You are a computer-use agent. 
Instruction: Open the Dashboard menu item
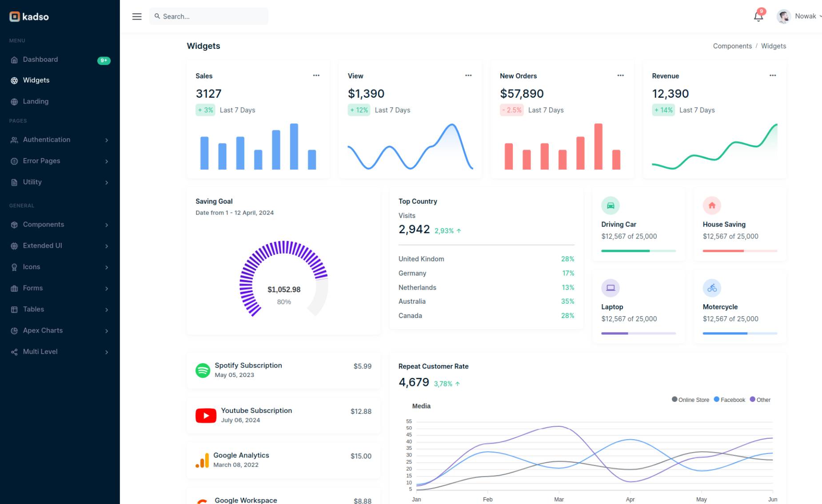click(x=60, y=60)
